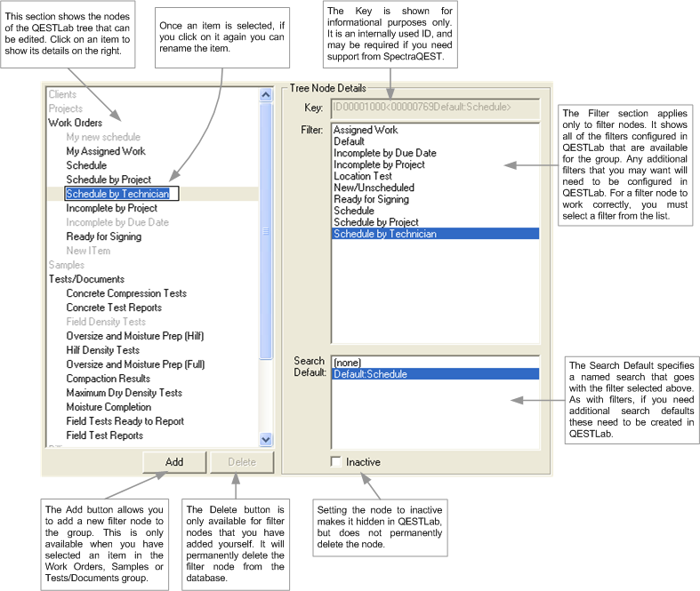Select (none) in Search Default list
The width and height of the screenshot is (700, 591).
click(x=348, y=363)
